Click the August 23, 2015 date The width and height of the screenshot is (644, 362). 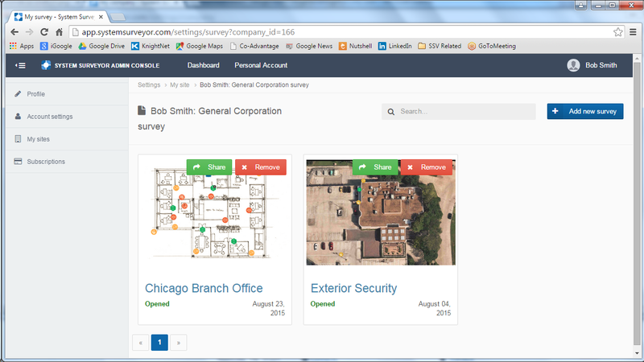pyautogui.click(x=268, y=308)
